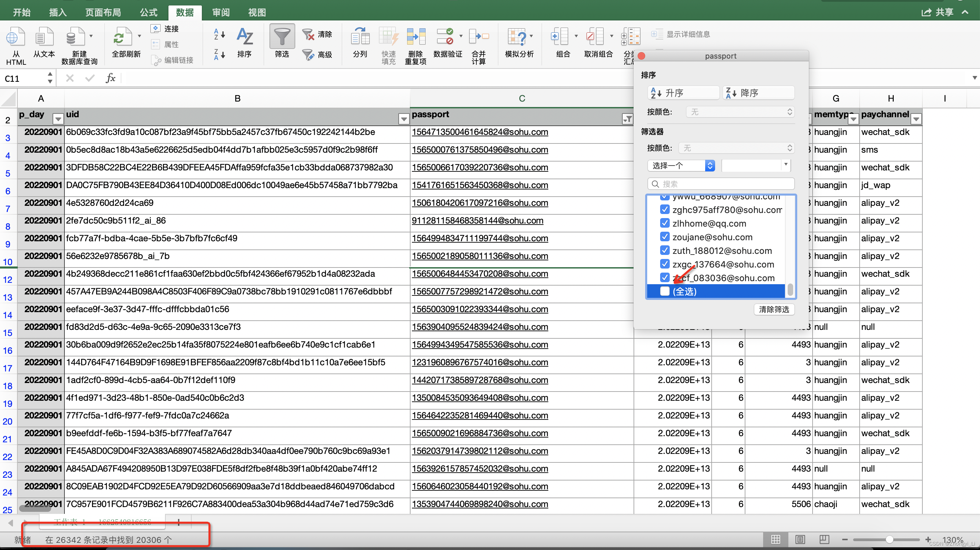Check the (全选) select all checkbox

(x=665, y=291)
